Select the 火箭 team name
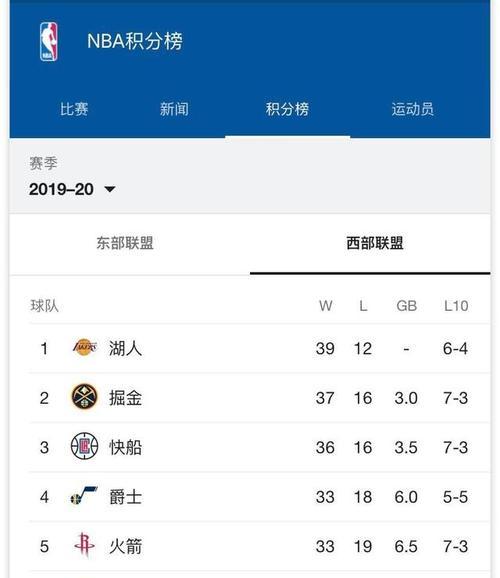Image resolution: width=500 pixels, height=578 pixels. click(x=125, y=546)
